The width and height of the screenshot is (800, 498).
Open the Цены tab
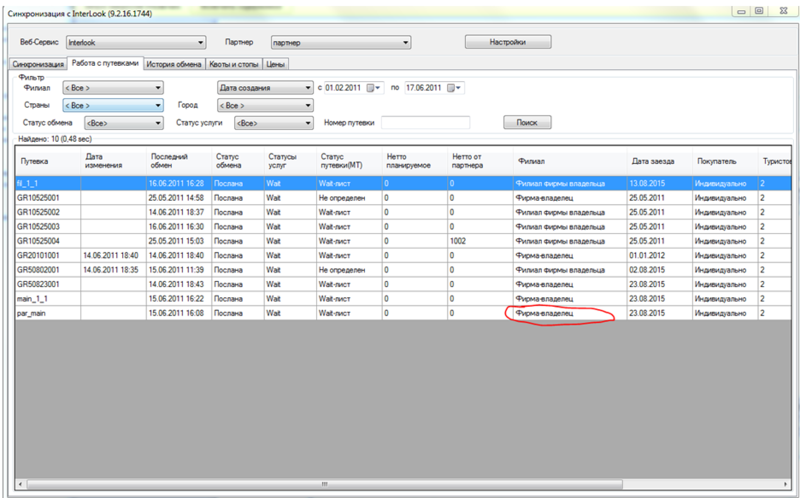tap(277, 64)
